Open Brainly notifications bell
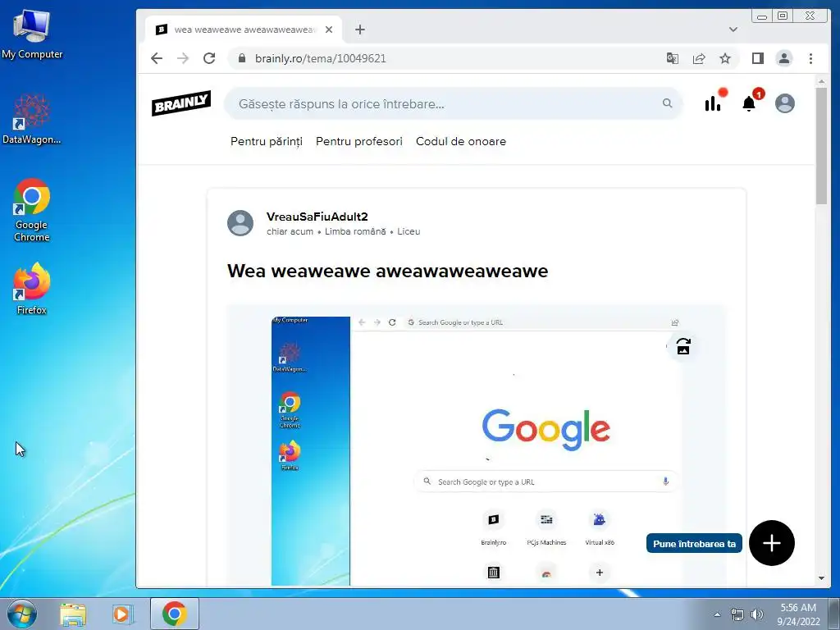Screen dimensions: 840x630 [749, 103]
